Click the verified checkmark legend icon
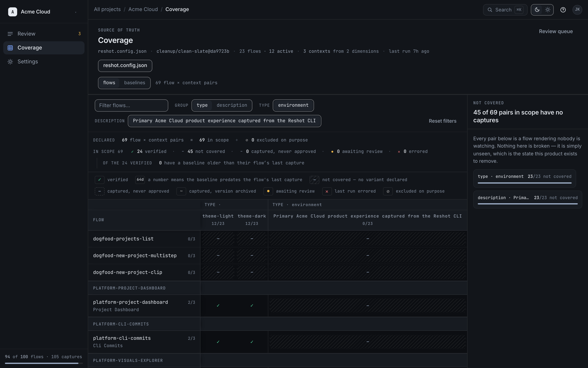The image size is (588, 368). pos(100,180)
